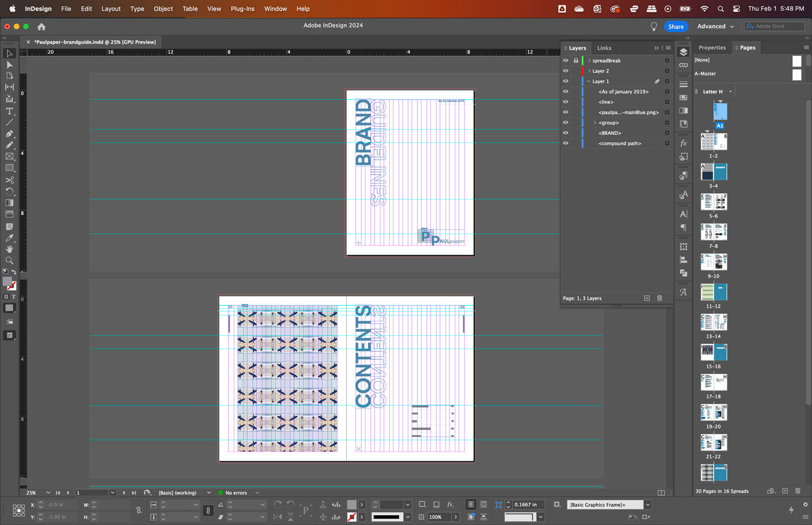The width and height of the screenshot is (812, 525).
Task: Open the effects fx panel icon in dock
Action: pos(683,143)
